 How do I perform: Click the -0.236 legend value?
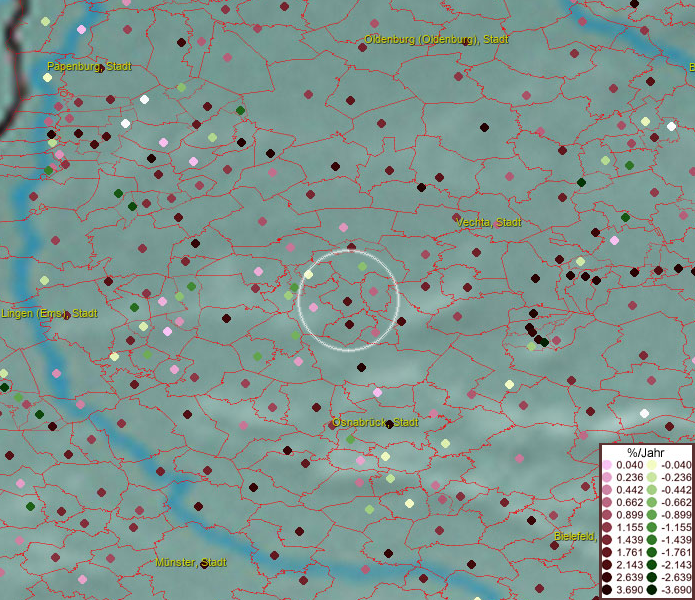click(676, 477)
